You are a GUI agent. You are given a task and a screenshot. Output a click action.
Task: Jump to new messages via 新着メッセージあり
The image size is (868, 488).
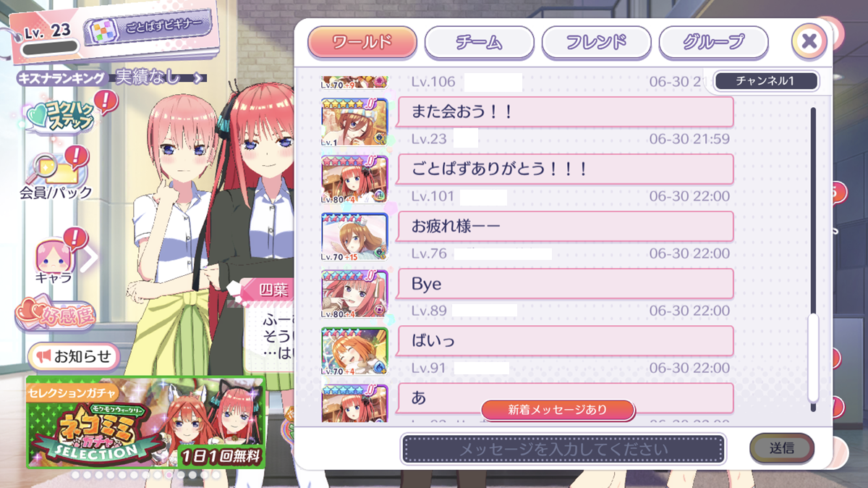[558, 410]
